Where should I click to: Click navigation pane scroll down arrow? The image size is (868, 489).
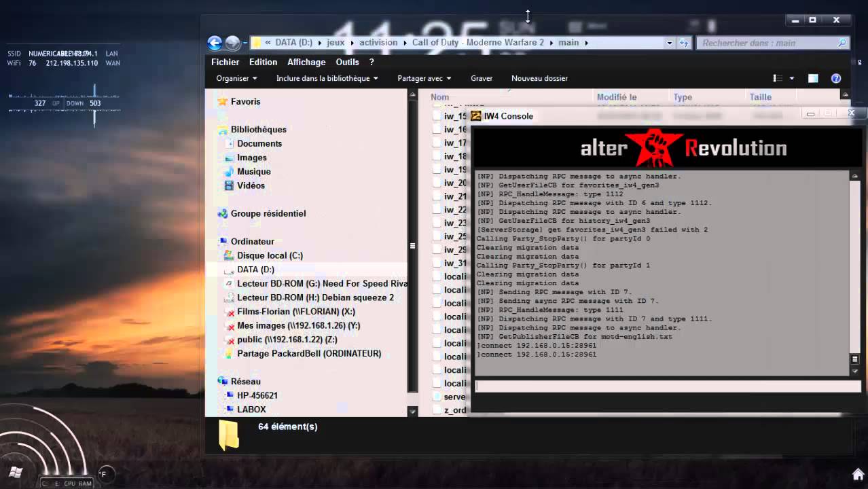[x=412, y=411]
